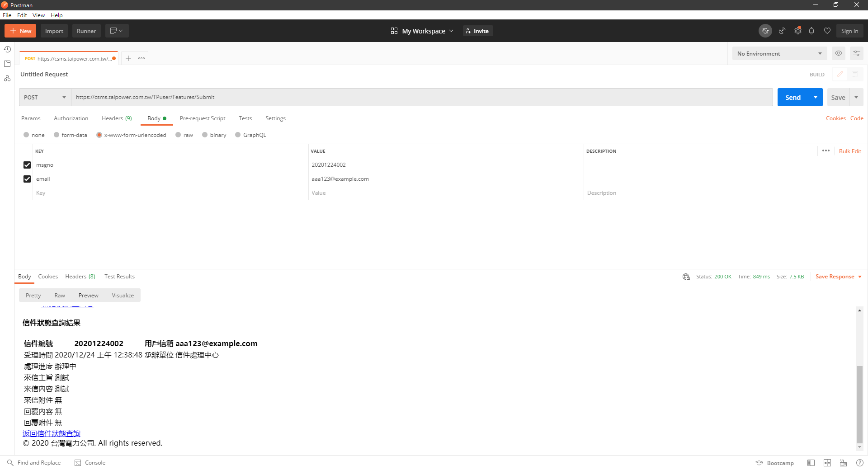868x470 pixels.
Task: Click the blue Send button
Action: coord(793,97)
